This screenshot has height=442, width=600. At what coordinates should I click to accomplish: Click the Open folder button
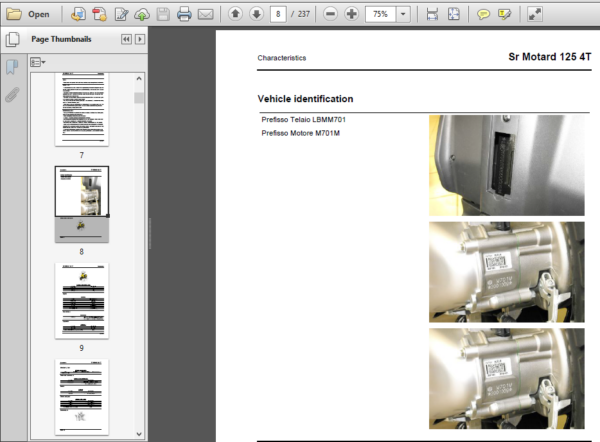pyautogui.click(x=29, y=15)
